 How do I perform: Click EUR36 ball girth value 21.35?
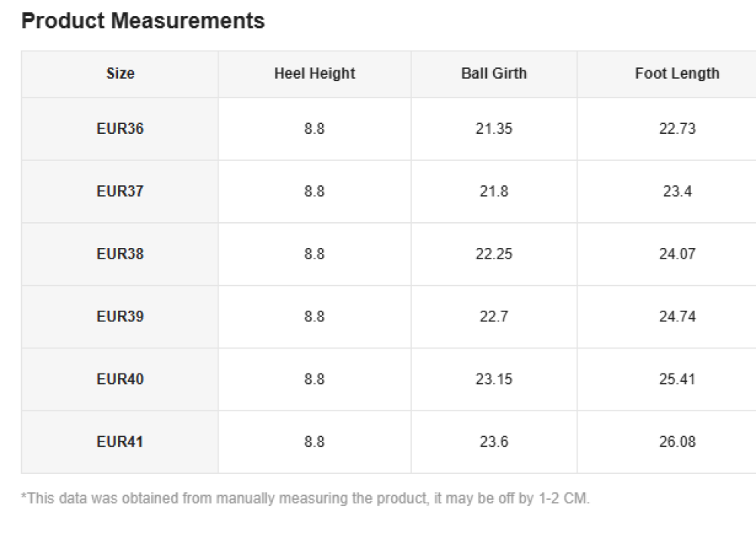click(x=494, y=129)
